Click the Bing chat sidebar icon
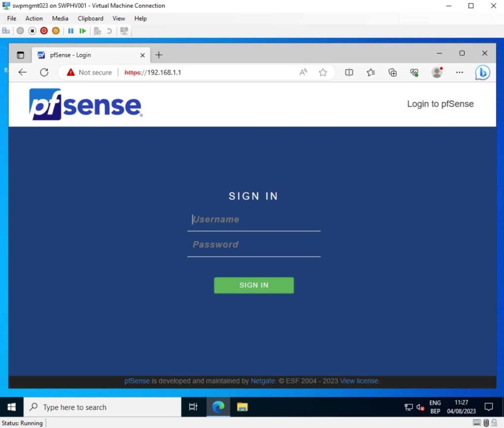 pos(482,72)
